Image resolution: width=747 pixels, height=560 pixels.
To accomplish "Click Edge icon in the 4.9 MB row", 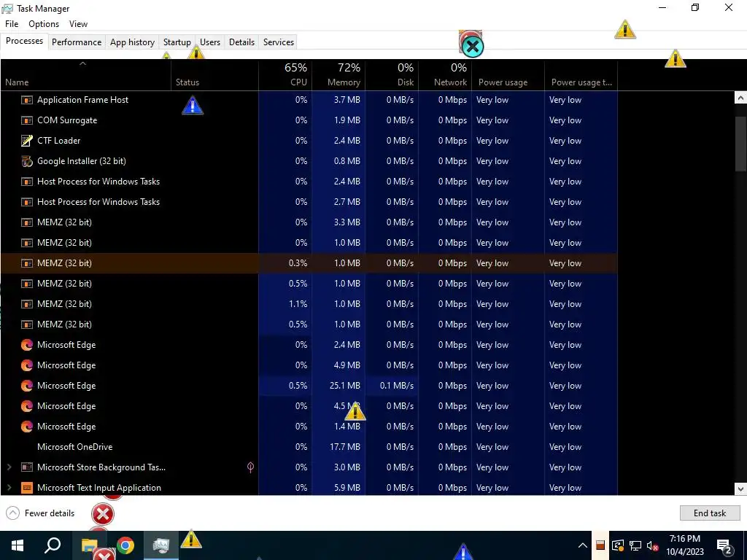I will 27,365.
